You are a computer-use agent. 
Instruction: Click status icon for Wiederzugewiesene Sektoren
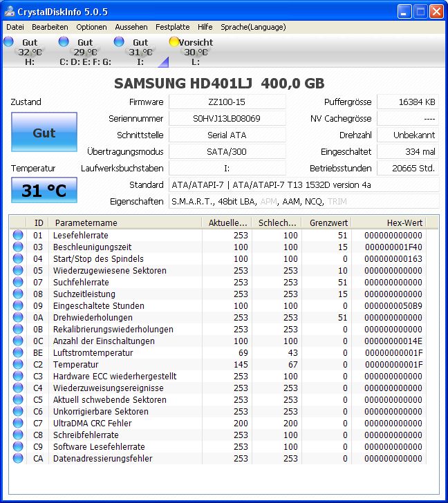18,270
